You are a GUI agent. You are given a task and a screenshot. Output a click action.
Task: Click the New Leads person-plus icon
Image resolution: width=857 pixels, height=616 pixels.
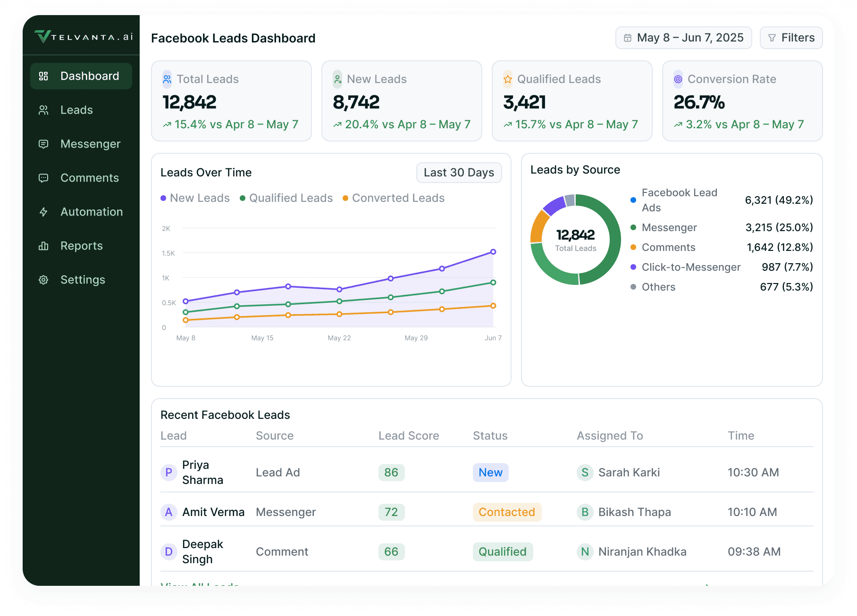337,79
